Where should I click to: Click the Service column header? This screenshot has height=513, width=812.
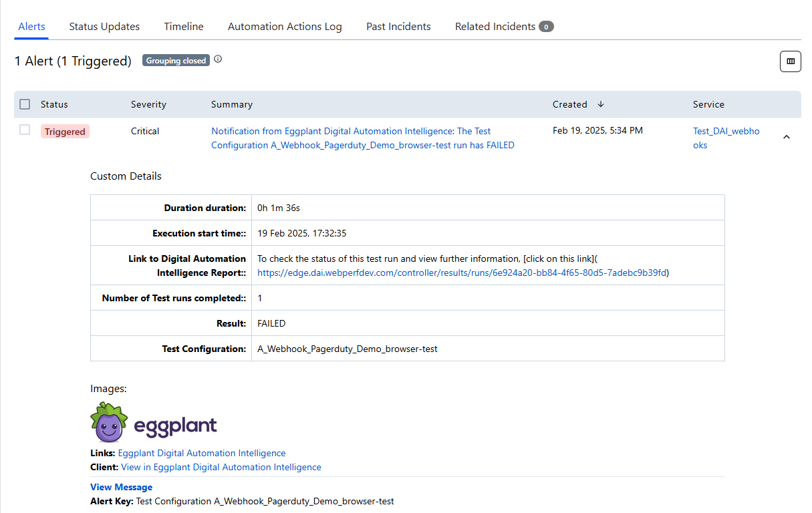[708, 104]
